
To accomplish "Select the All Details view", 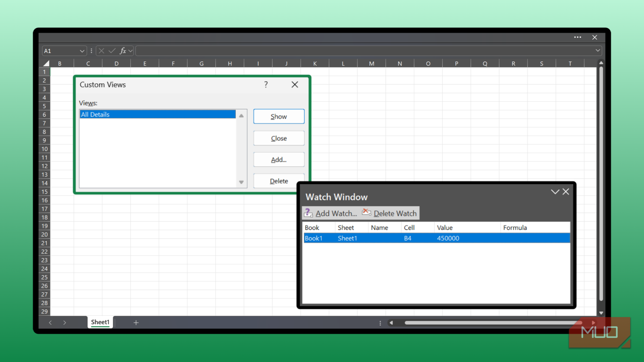I will 157,115.
